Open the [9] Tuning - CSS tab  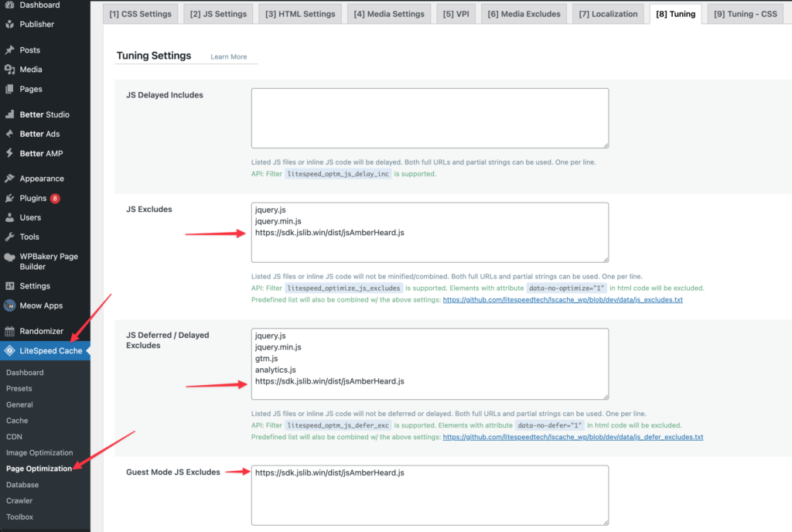(746, 14)
